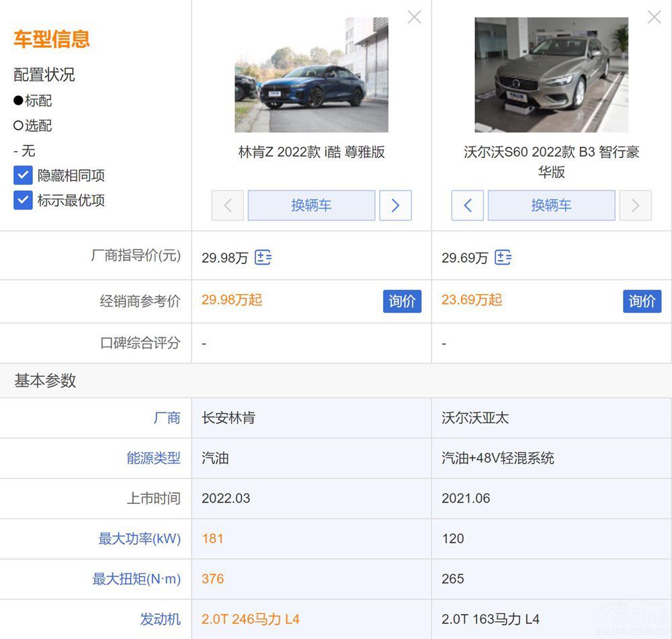Click right arrow to view next Lincoln trim
Screen dimensions: 672x639
[395, 206]
